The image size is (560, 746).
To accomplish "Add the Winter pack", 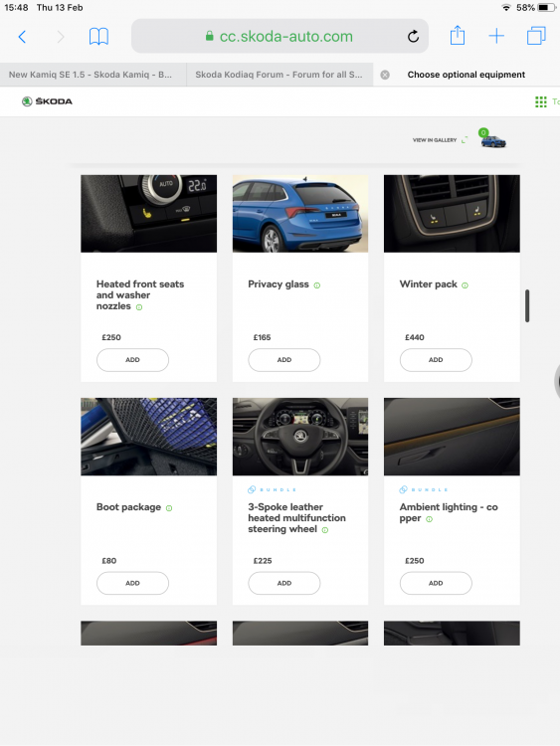I will click(436, 360).
